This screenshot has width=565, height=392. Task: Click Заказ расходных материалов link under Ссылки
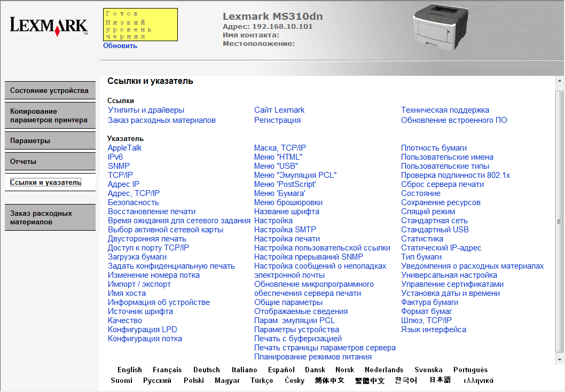pos(162,120)
